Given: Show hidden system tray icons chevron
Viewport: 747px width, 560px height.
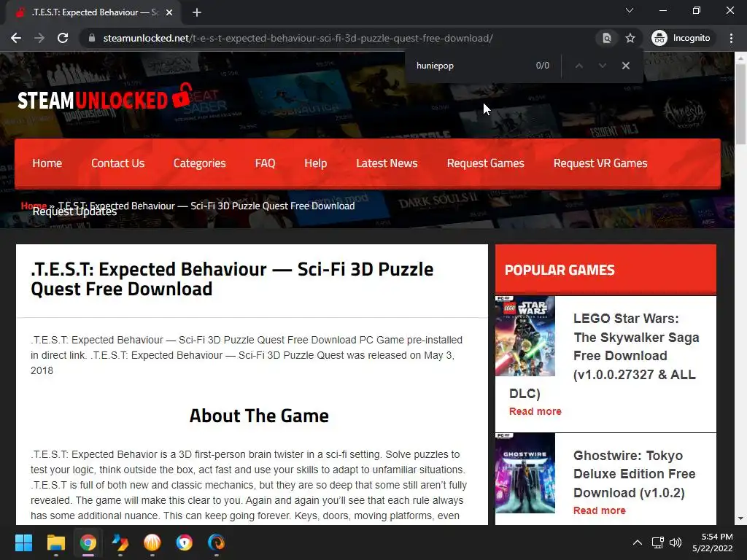Looking at the screenshot, I should pos(637,542).
